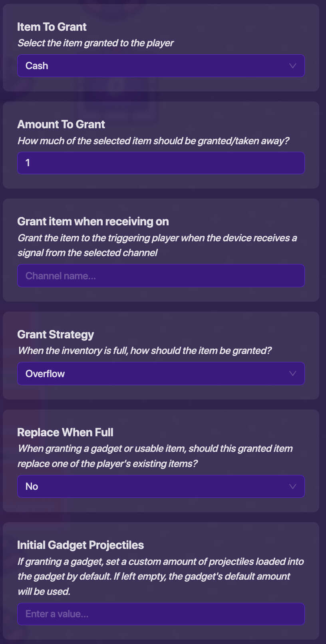Open the Replace When Full dropdown set to No
This screenshot has height=644, width=326.
coord(152,487)
